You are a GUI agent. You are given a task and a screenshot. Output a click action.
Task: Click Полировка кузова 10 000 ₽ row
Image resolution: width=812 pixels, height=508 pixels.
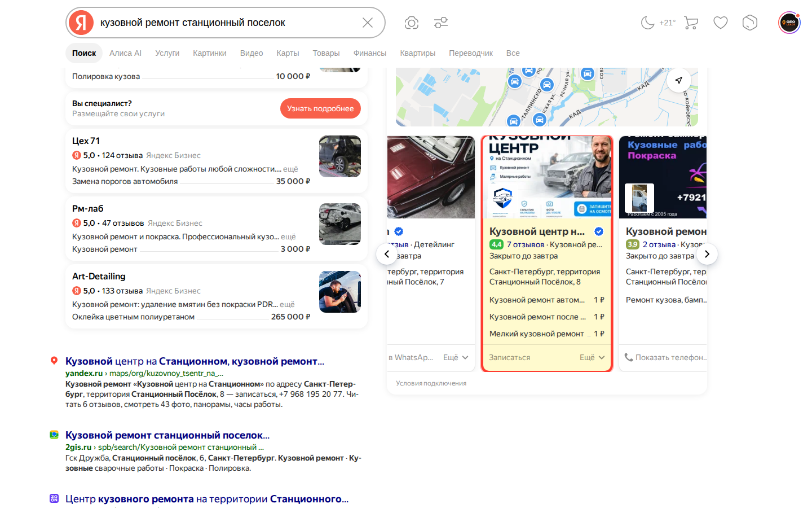pyautogui.click(x=191, y=76)
